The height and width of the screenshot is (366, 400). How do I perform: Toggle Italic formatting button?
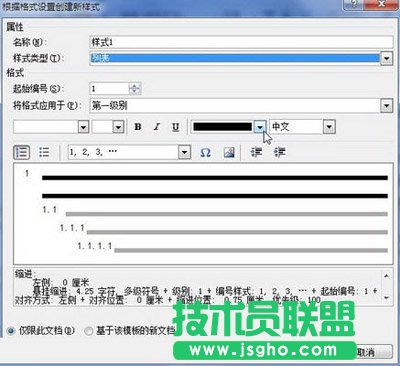pyautogui.click(x=157, y=127)
